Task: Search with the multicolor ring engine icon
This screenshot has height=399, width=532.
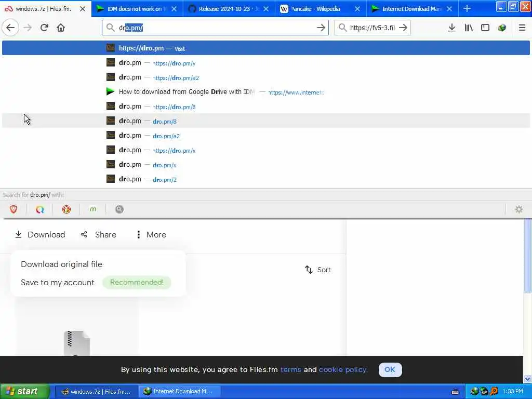Action: click(39, 209)
